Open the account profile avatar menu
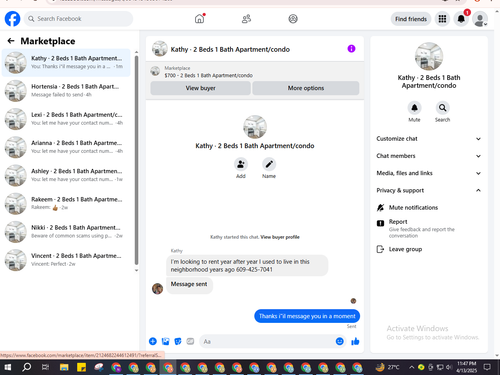Image resolution: width=500 pixels, height=375 pixels. [480, 19]
